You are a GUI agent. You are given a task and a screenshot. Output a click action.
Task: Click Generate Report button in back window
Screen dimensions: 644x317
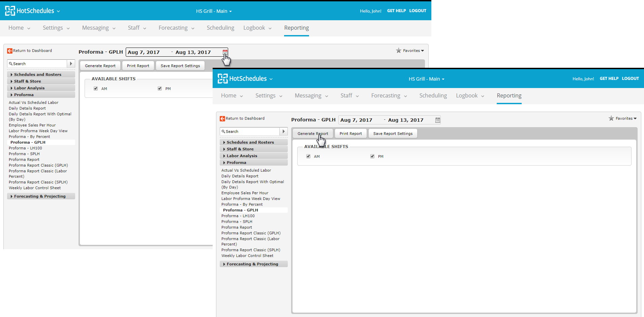pos(100,66)
